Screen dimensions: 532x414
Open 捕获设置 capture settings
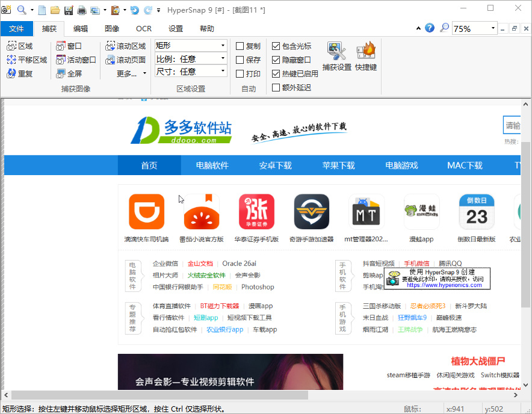(336, 56)
